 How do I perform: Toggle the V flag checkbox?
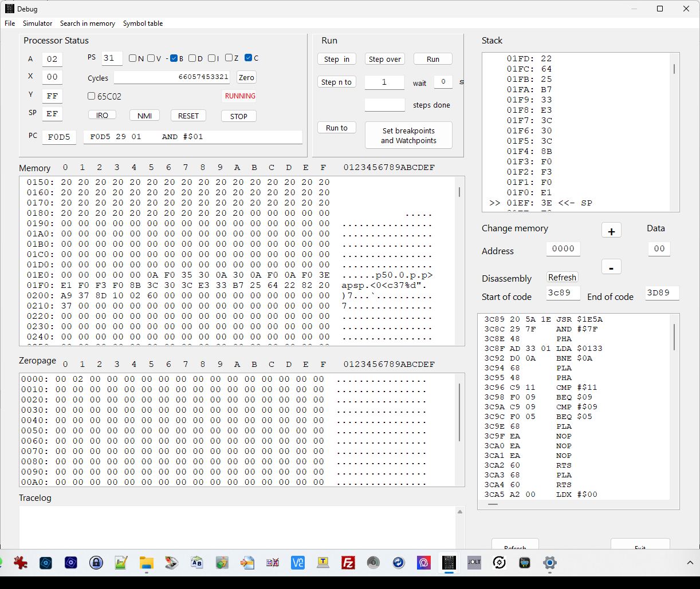coord(151,58)
